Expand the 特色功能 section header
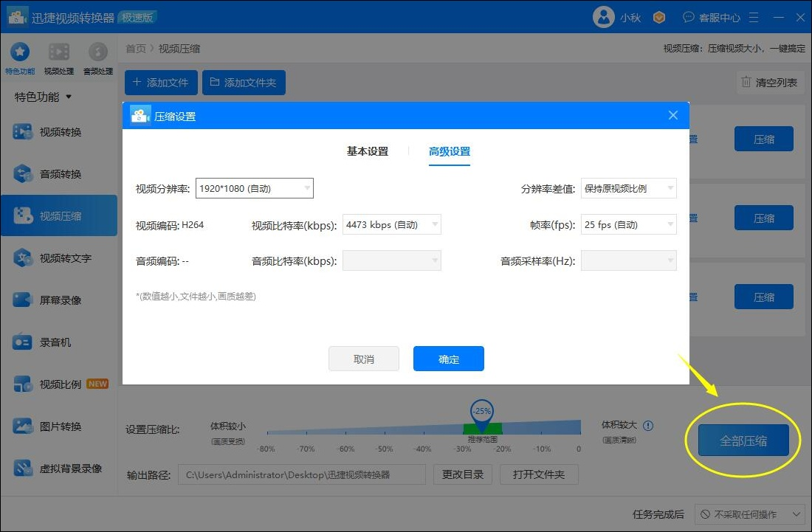 coord(43,97)
